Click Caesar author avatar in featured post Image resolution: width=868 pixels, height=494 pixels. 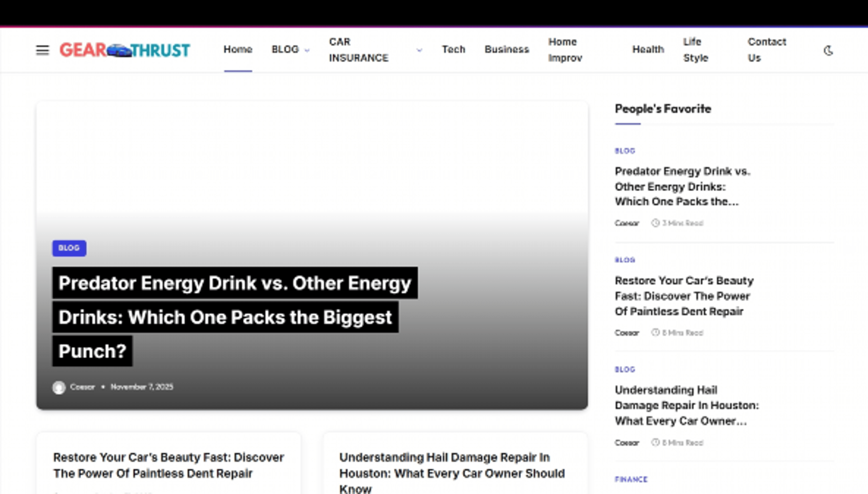59,387
